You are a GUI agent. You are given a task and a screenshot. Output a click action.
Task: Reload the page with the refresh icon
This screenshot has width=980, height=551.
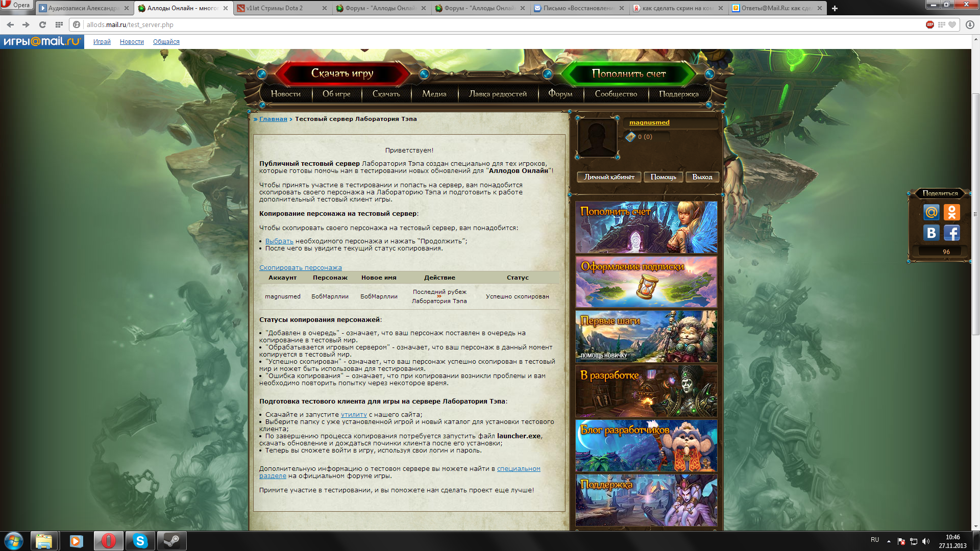[42, 24]
